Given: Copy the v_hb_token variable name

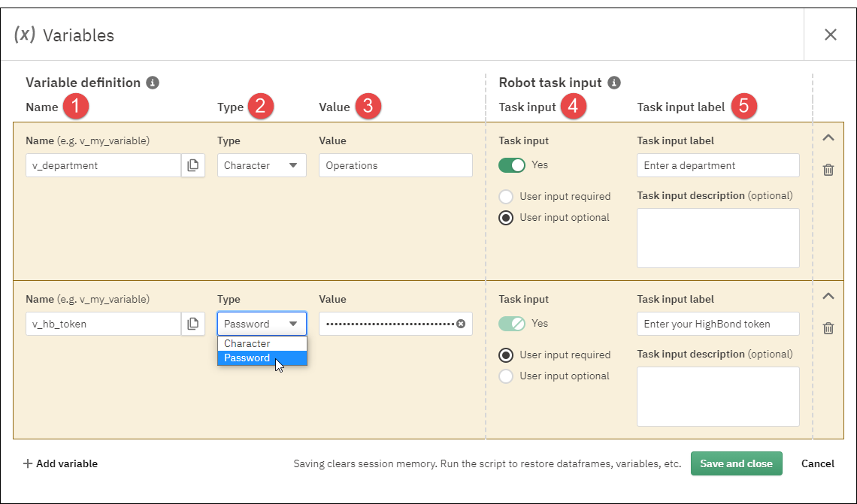Looking at the screenshot, I should point(193,324).
